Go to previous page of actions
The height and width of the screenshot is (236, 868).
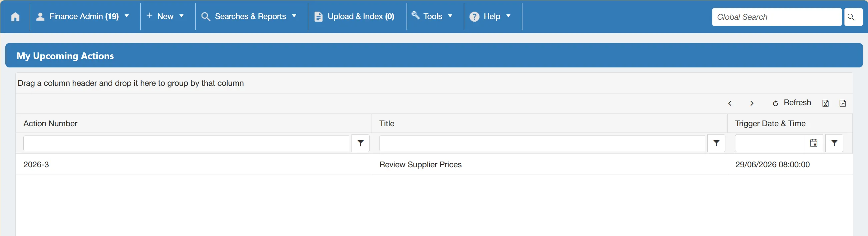[729, 103]
